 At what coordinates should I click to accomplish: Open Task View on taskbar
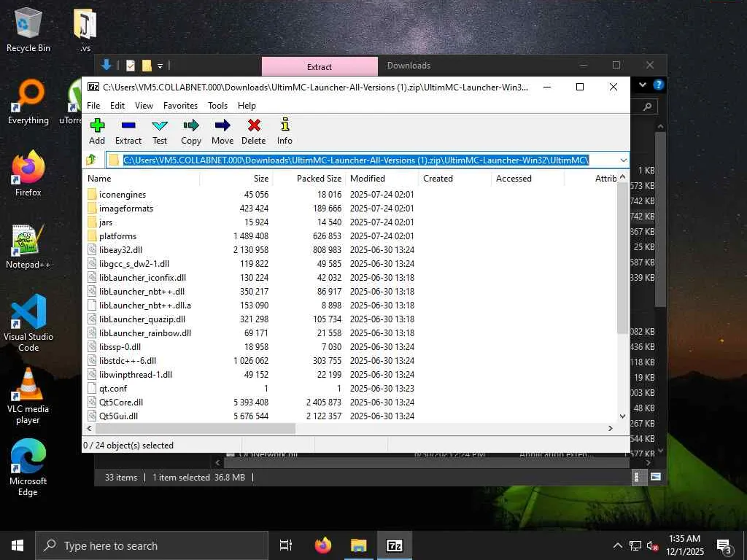286,545
